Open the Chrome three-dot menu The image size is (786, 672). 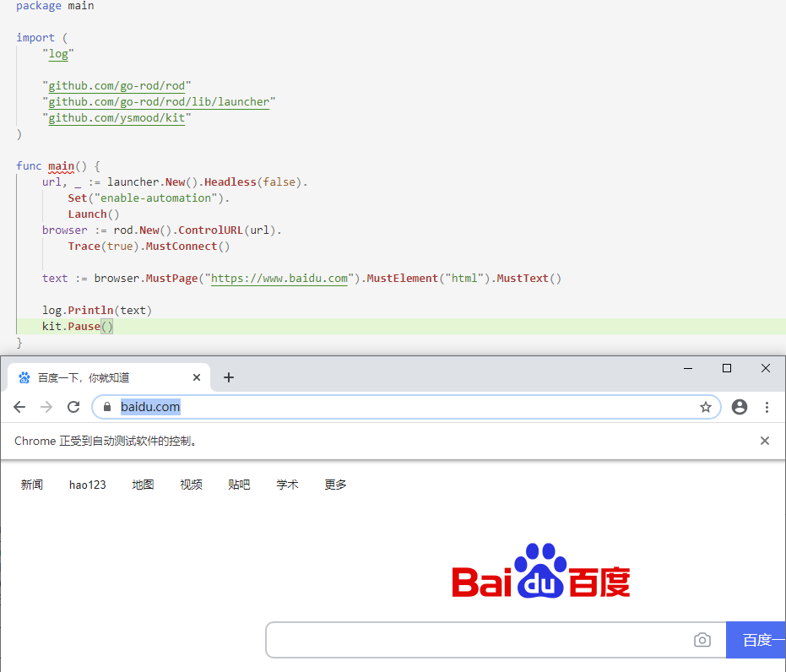767,407
